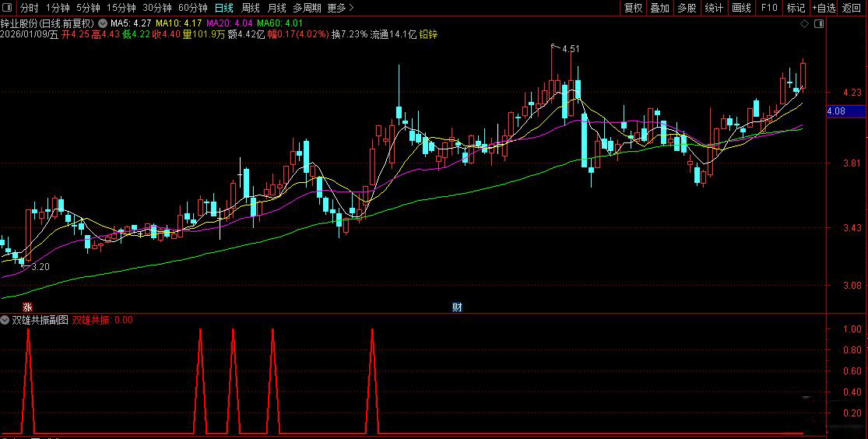Select the 1分钟 period
Screen dimensions: 868x439
58,8
